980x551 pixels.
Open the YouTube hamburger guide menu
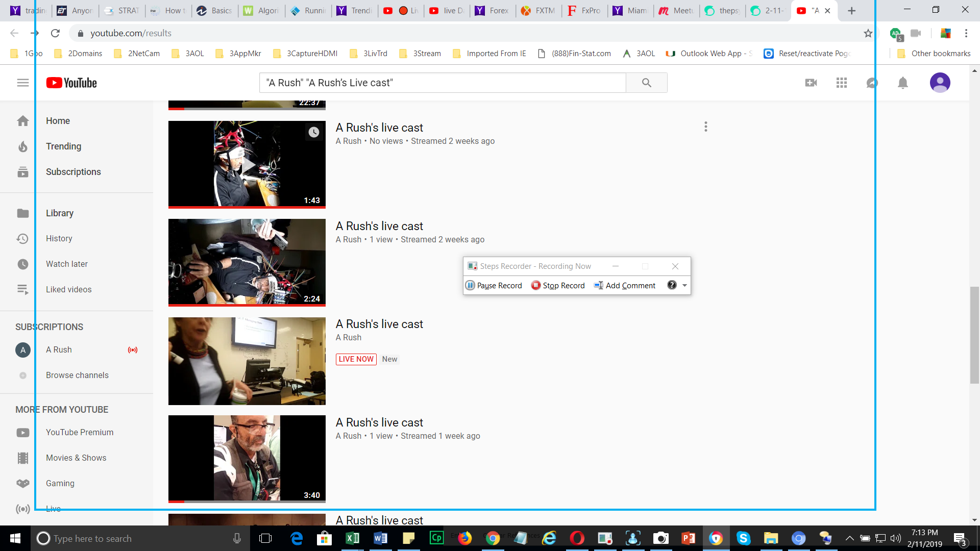coord(23,83)
